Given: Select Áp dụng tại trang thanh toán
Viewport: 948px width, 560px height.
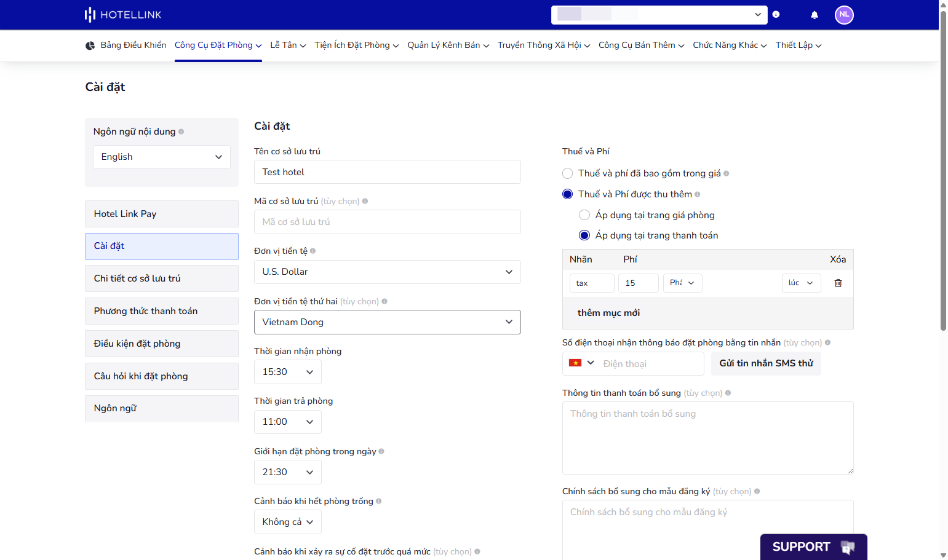Looking at the screenshot, I should point(584,235).
